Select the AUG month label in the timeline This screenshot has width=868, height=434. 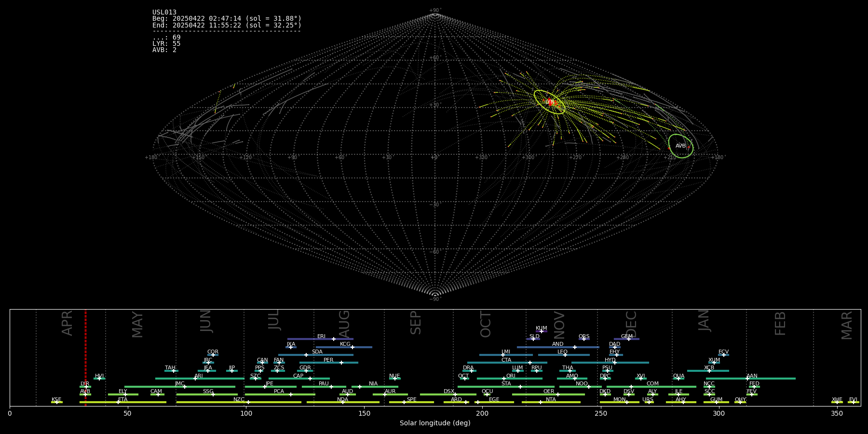(344, 324)
